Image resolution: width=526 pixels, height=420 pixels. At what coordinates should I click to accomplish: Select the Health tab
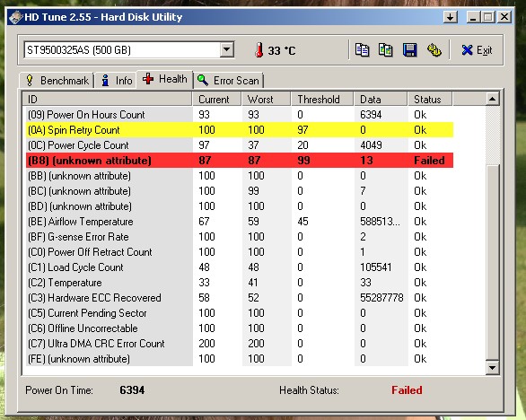pyautogui.click(x=164, y=79)
